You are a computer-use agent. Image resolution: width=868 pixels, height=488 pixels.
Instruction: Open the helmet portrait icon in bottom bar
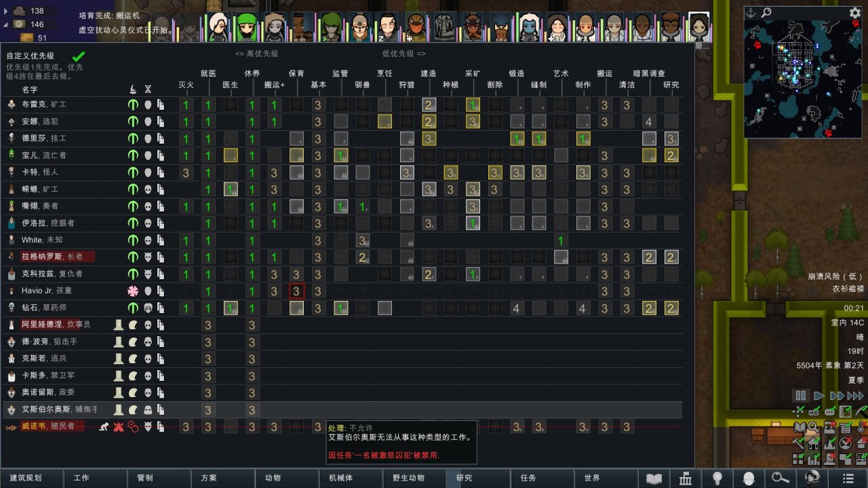pyautogui.click(x=813, y=479)
